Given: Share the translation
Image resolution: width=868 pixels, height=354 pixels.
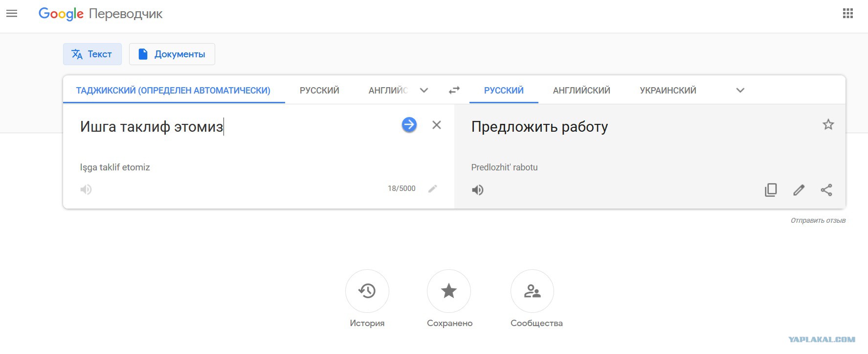Looking at the screenshot, I should click(826, 190).
